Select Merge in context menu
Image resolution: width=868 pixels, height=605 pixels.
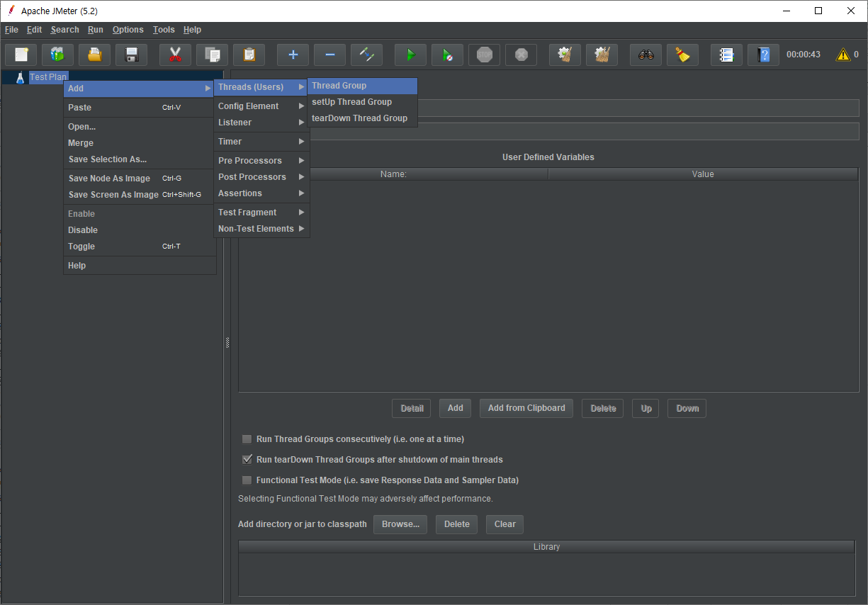[140, 143]
